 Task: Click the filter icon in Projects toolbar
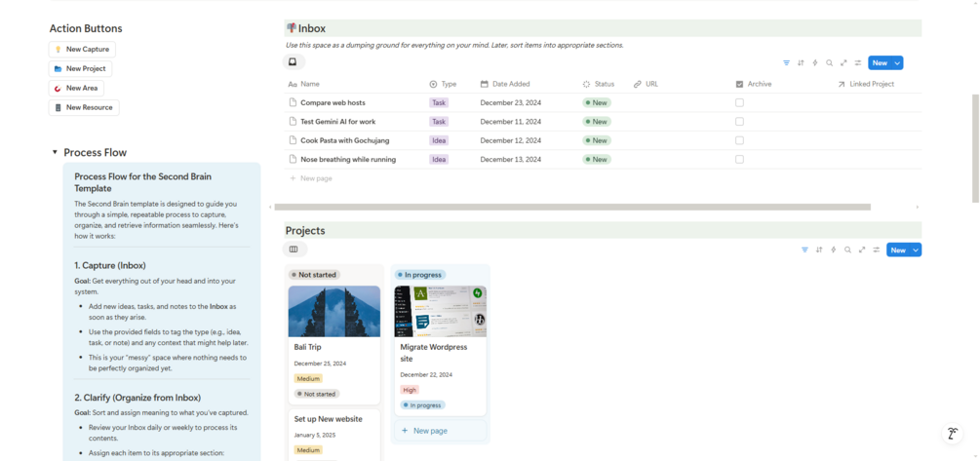point(805,250)
